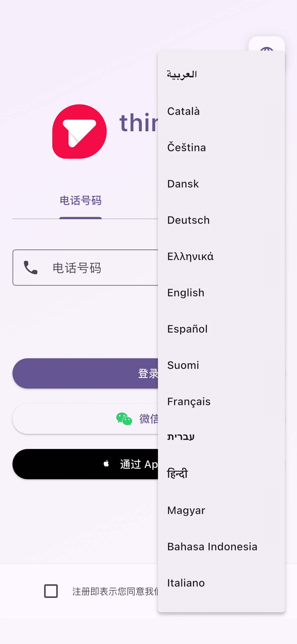This screenshot has width=297, height=644.
Task: Focus the 电话号码 input field
Action: click(85, 268)
